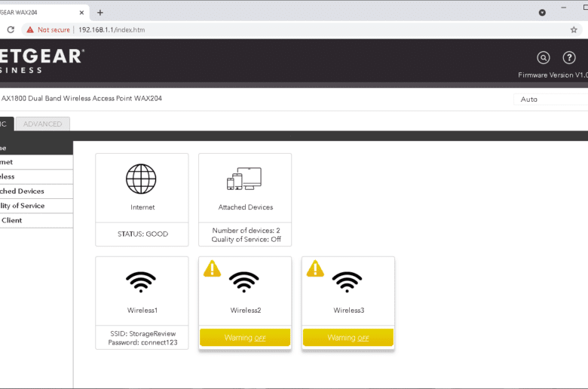Viewport: 588px width, 389px height.
Task: Click the Firmware Version text
Action: coord(553,75)
